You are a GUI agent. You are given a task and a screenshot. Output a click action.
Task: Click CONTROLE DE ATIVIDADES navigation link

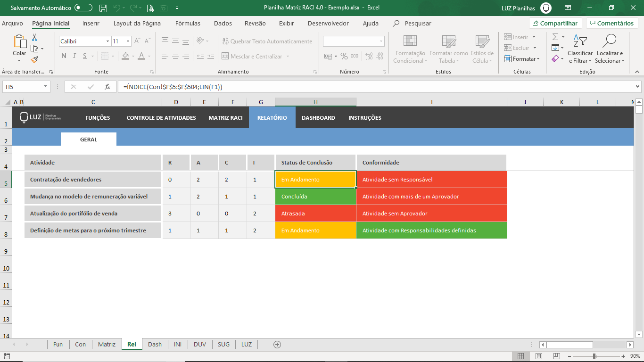pyautogui.click(x=161, y=118)
